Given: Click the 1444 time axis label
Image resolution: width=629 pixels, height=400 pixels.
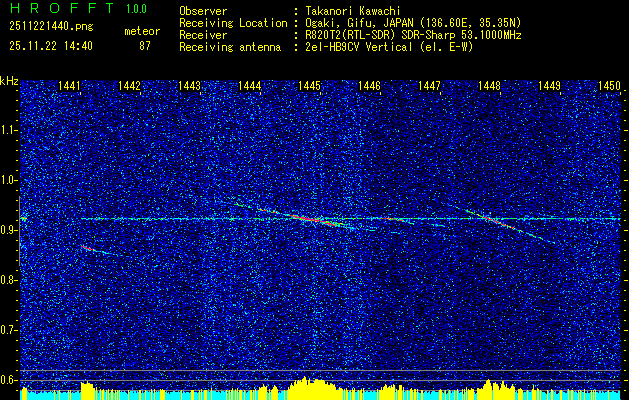Looking at the screenshot, I should click(249, 86).
